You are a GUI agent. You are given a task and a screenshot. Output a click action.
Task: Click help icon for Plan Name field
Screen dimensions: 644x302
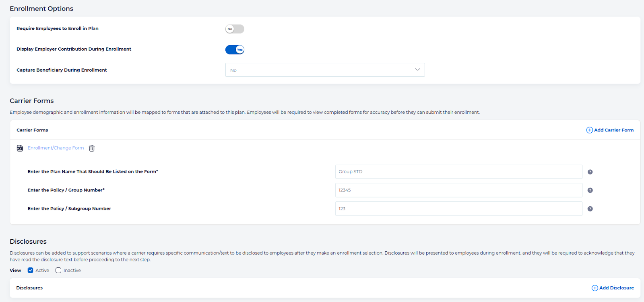coord(590,172)
